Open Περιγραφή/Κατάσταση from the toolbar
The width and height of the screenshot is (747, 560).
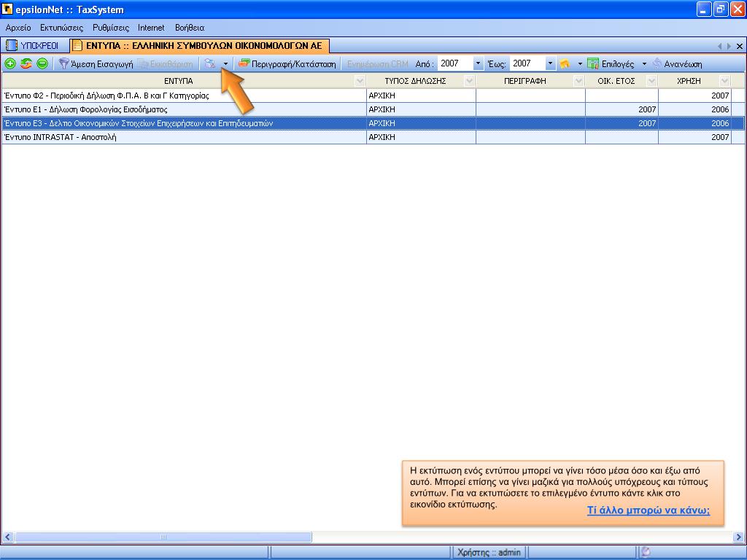[x=287, y=63]
